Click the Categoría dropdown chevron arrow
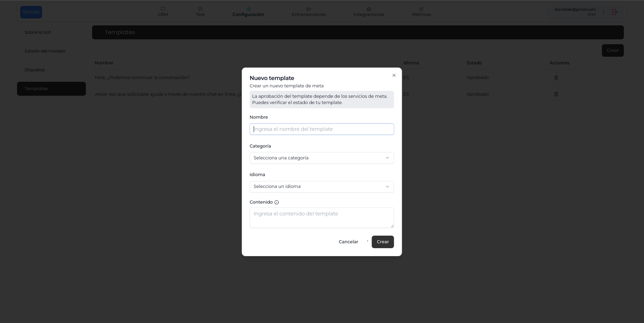The height and width of the screenshot is (323, 644). click(x=387, y=158)
